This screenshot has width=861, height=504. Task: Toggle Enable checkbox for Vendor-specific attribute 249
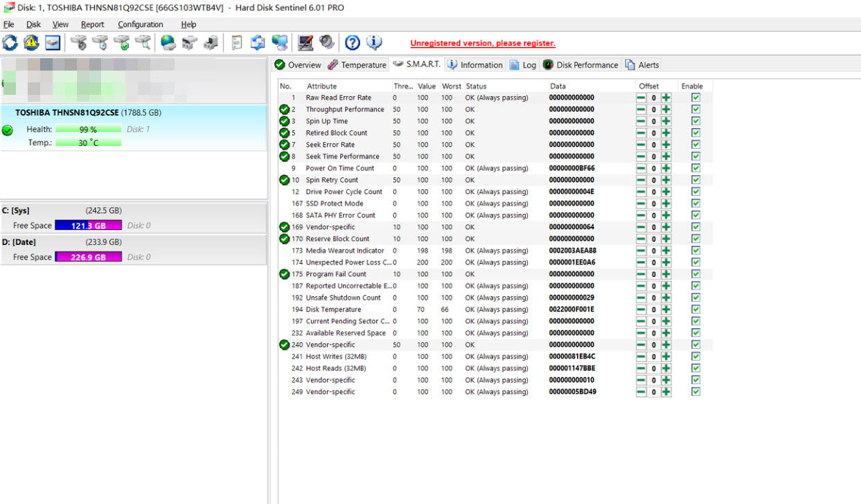[695, 392]
